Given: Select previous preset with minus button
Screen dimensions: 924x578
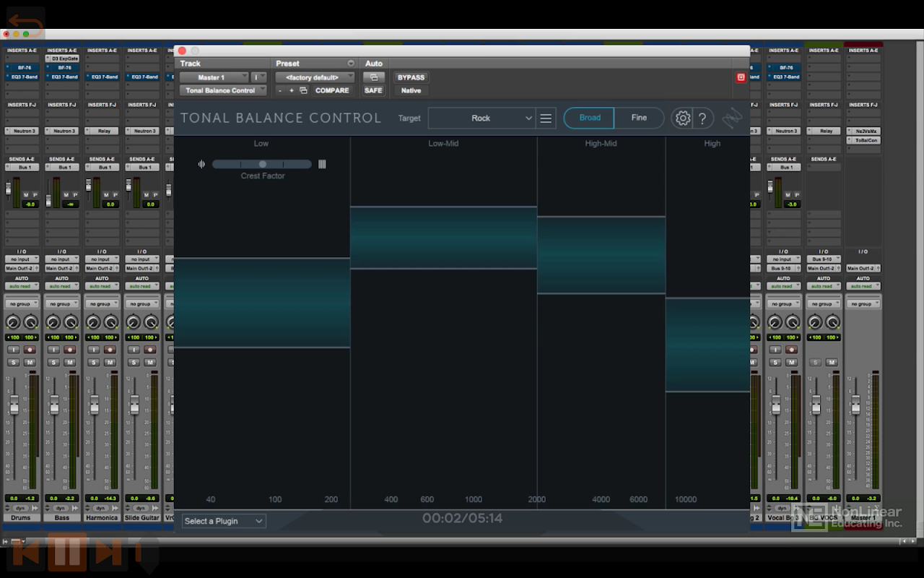Looking at the screenshot, I should [x=280, y=90].
